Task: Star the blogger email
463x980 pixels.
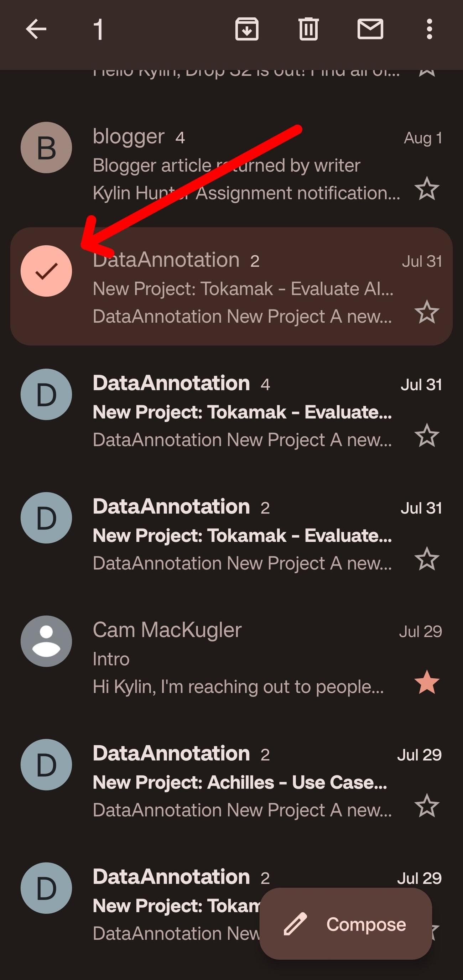Action: point(426,189)
